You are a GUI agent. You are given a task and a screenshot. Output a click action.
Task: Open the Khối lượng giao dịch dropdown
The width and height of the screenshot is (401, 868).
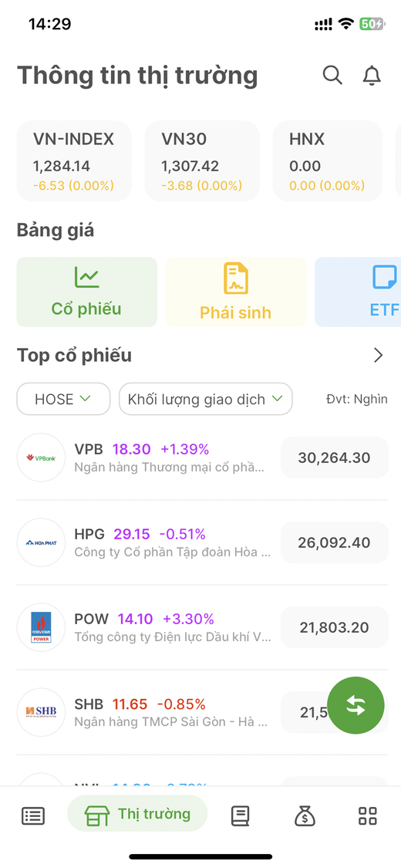click(x=206, y=399)
